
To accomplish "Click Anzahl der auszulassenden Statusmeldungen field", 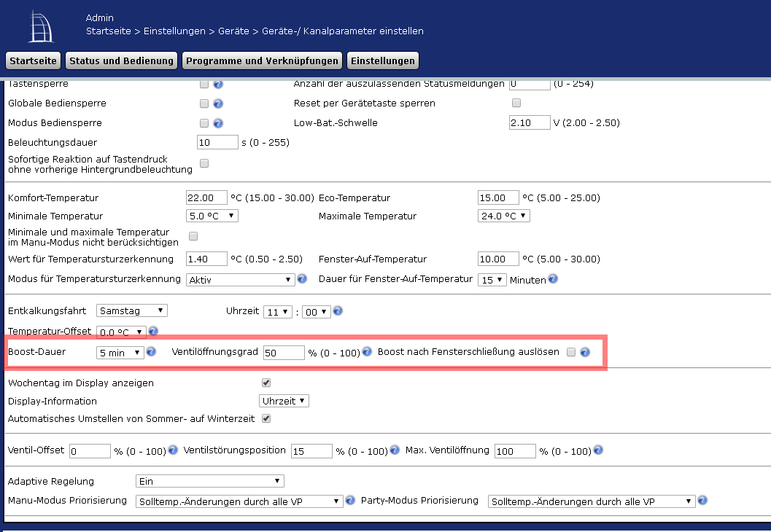I will pyautogui.click(x=530, y=85).
